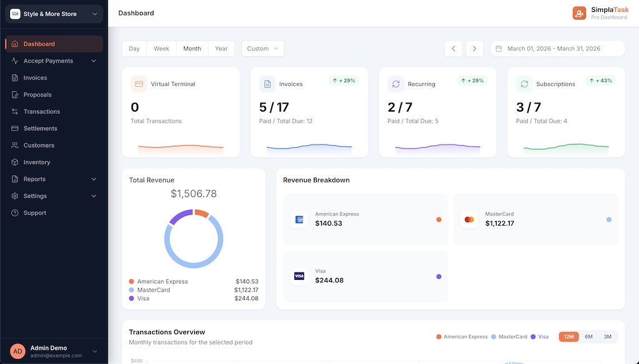639x364 pixels.
Task: Open the Proposals sidebar link
Action: pyautogui.click(x=54, y=95)
